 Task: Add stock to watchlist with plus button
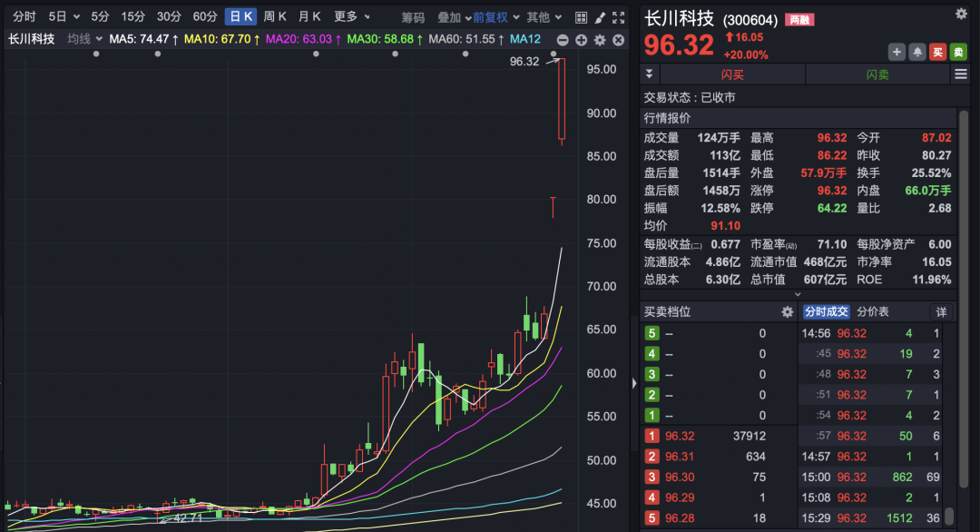point(897,52)
